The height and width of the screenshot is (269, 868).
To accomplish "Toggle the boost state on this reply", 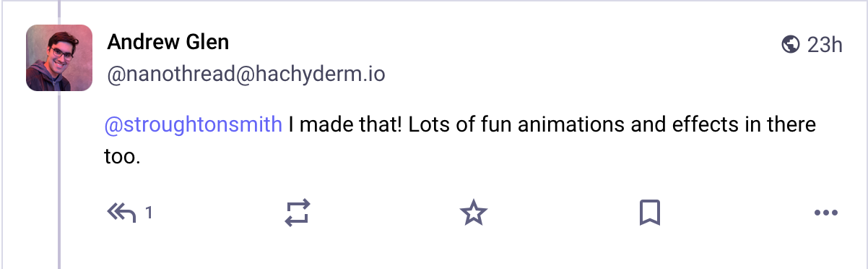I will click(x=297, y=213).
